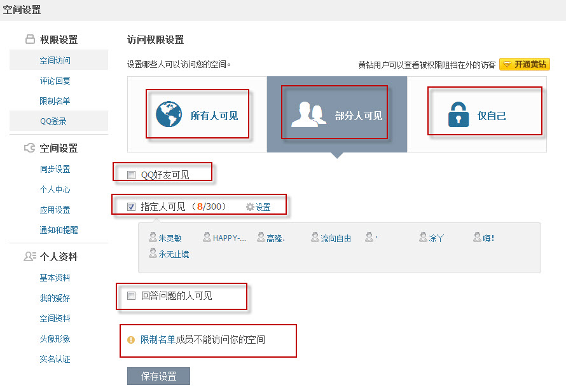Click the avatar of the user named with a dot
566x392 pixels.
369,237
